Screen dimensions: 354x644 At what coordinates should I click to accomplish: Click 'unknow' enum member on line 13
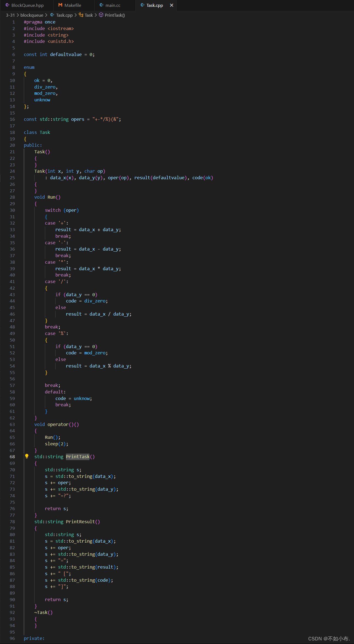42,100
